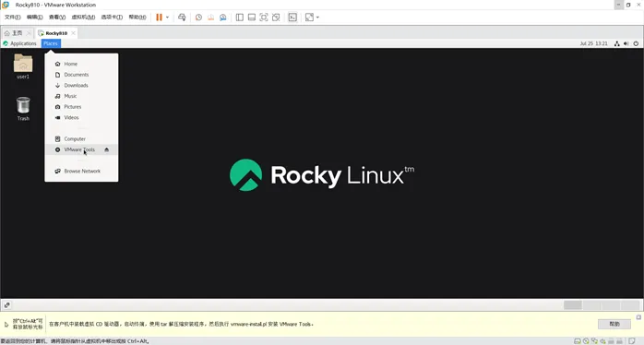The width and height of the screenshot is (644, 345).
Task: Click the send Ctrl+Alt+Del toolbar icon
Action: pyautogui.click(x=182, y=18)
